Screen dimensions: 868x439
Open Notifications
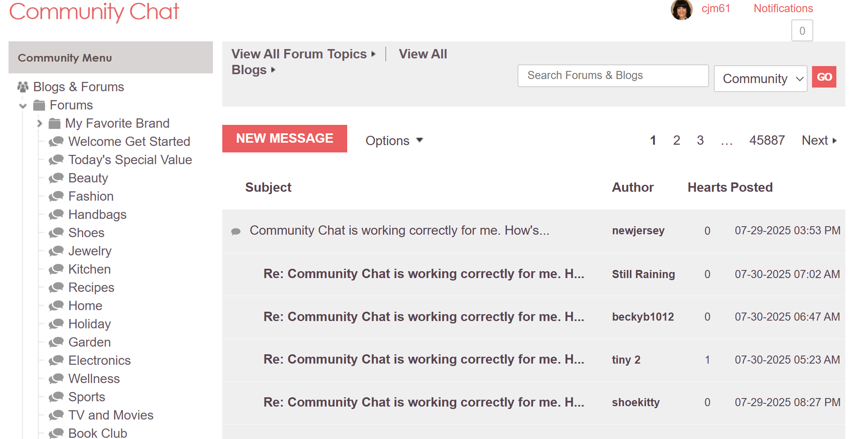(782, 8)
